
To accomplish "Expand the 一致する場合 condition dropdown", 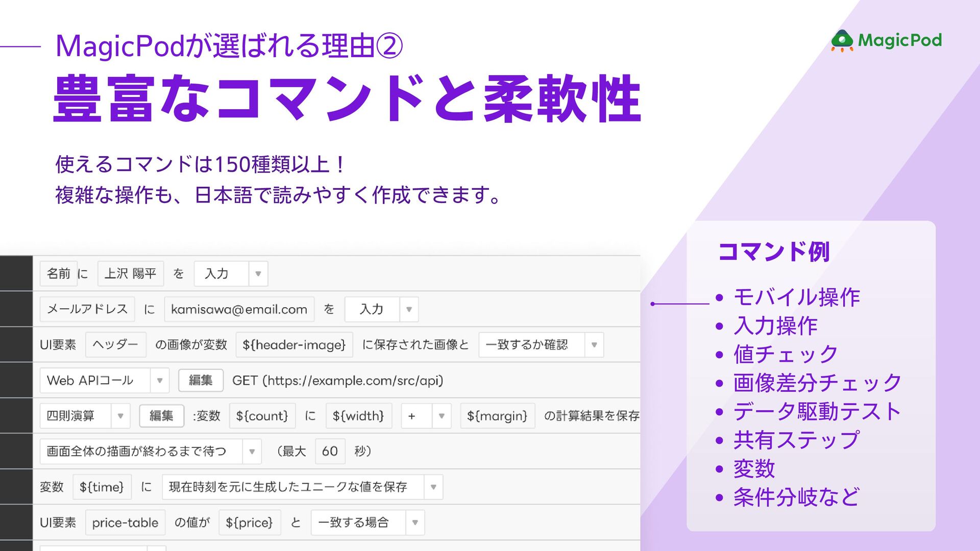I will [x=414, y=522].
